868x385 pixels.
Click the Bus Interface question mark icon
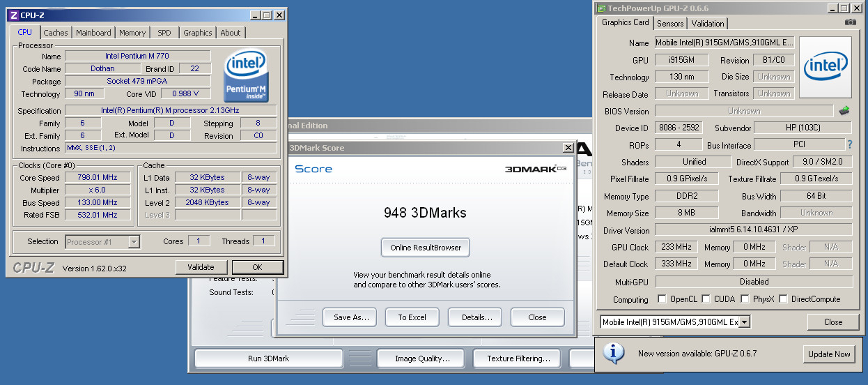point(849,145)
